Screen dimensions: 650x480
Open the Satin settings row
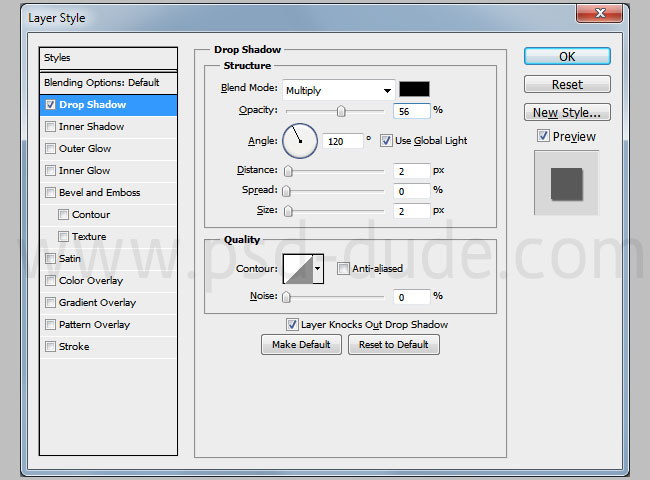(x=108, y=259)
